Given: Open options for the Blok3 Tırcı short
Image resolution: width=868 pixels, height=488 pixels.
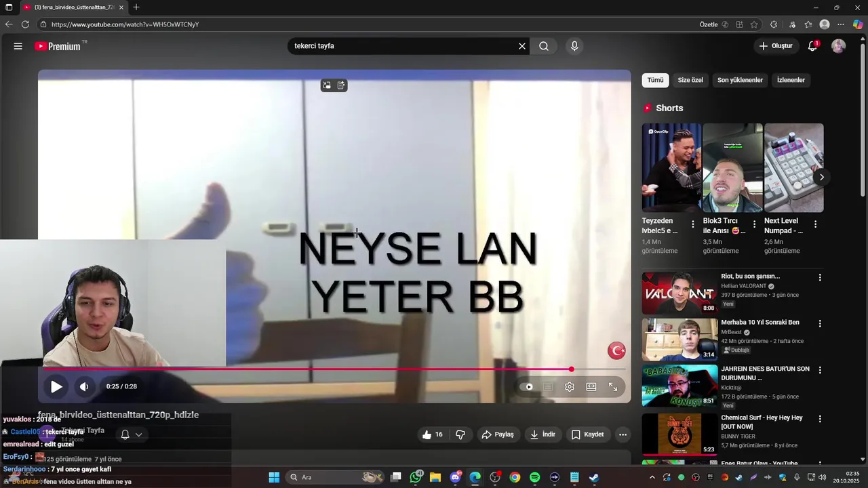Looking at the screenshot, I should point(754,224).
